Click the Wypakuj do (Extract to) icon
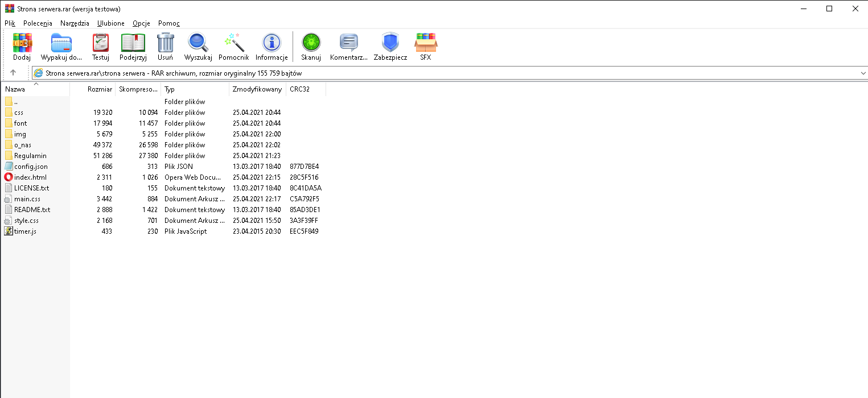The height and width of the screenshot is (398, 868). (x=61, y=43)
